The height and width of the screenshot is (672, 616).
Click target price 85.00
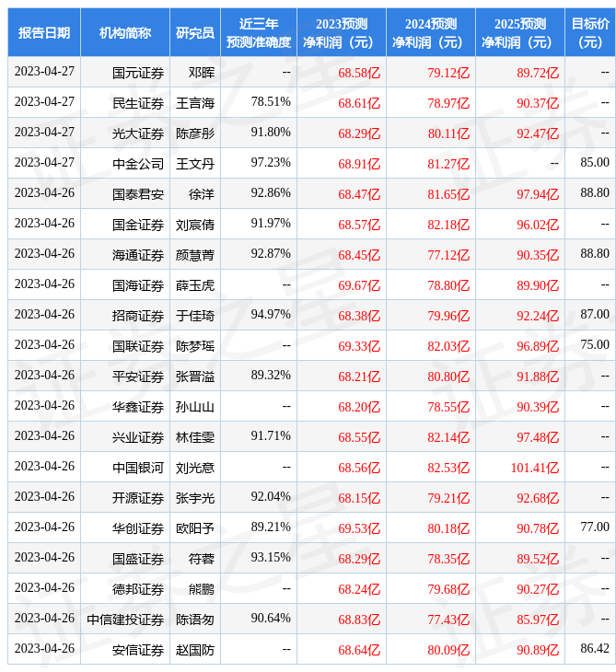coord(595,162)
